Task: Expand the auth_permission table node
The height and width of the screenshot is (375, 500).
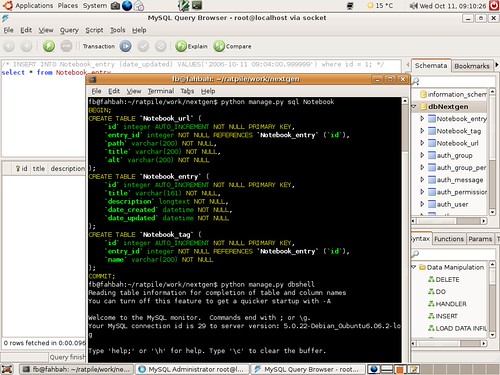Action: [422, 192]
